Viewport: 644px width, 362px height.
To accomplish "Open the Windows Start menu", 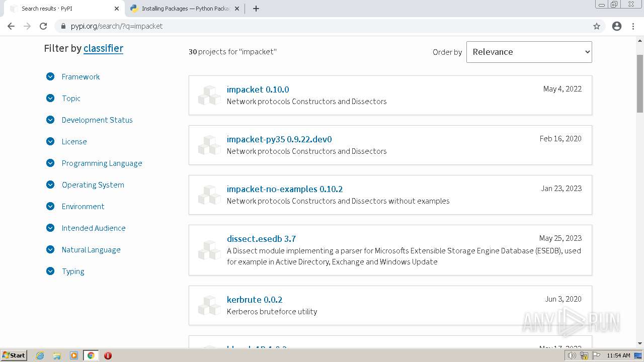I will click(14, 355).
